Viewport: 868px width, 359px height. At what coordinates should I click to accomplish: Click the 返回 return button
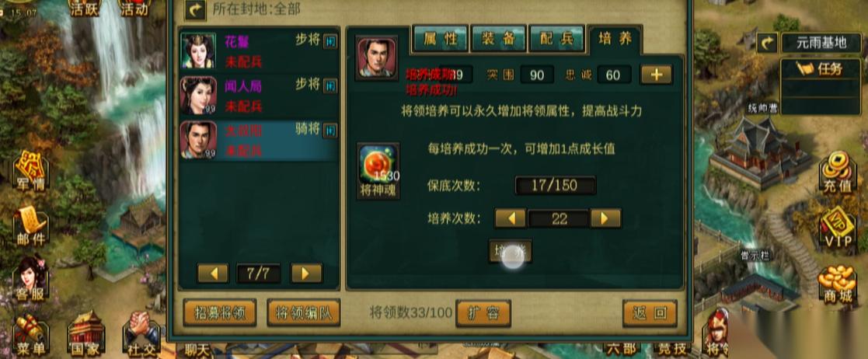coord(650,313)
